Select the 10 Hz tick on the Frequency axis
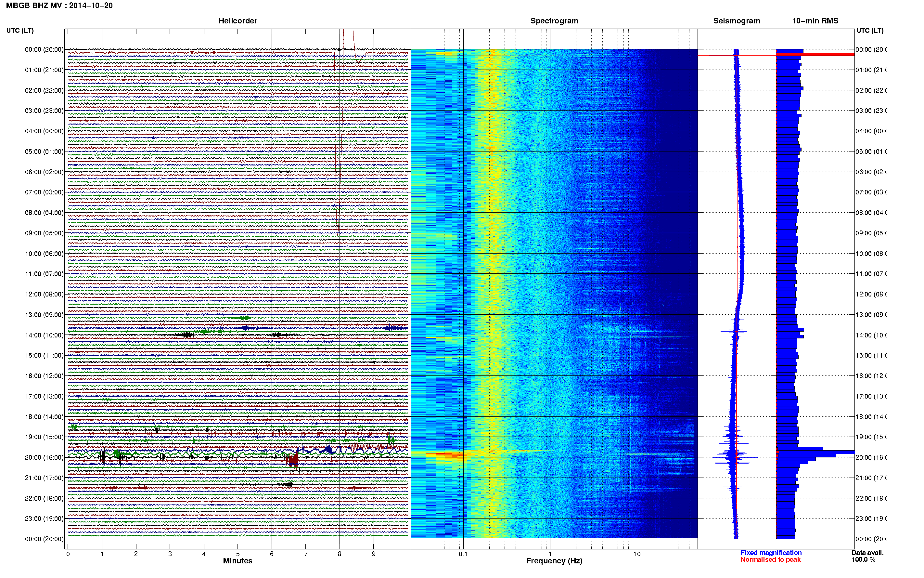924x578 pixels. (637, 554)
